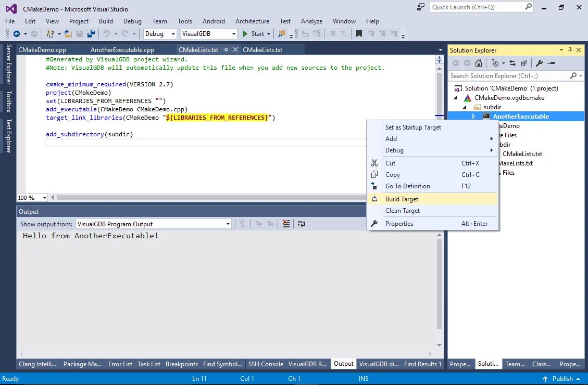Viewport: 588px width, 385px height.
Task: Open Properties from context menu
Action: 433,224
